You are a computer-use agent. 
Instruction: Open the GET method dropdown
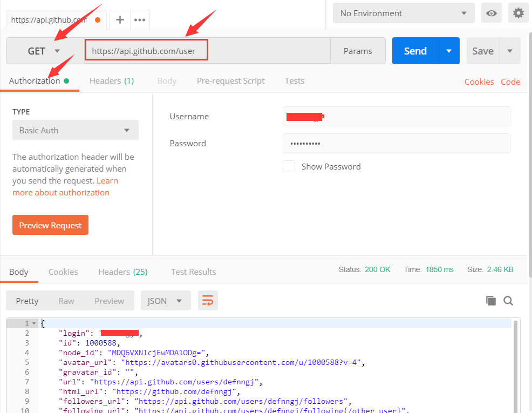[45, 51]
